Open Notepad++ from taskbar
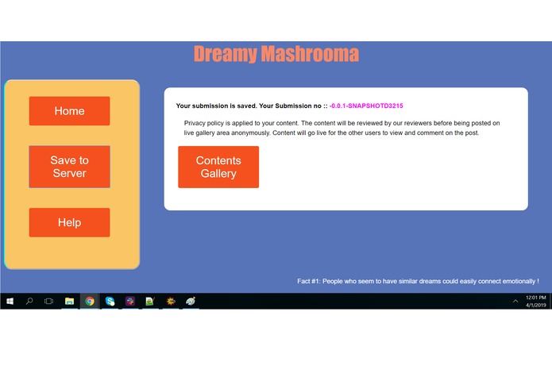The height and width of the screenshot is (392, 552). (150, 302)
